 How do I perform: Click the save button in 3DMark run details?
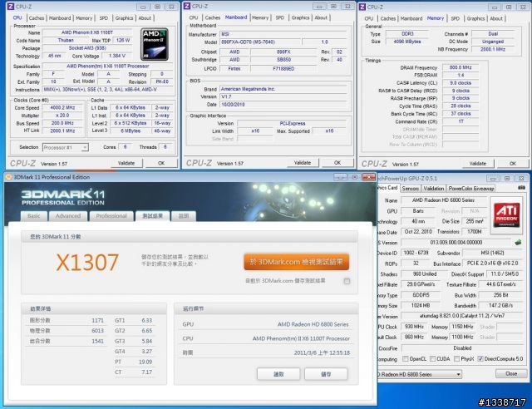[x=326, y=374]
